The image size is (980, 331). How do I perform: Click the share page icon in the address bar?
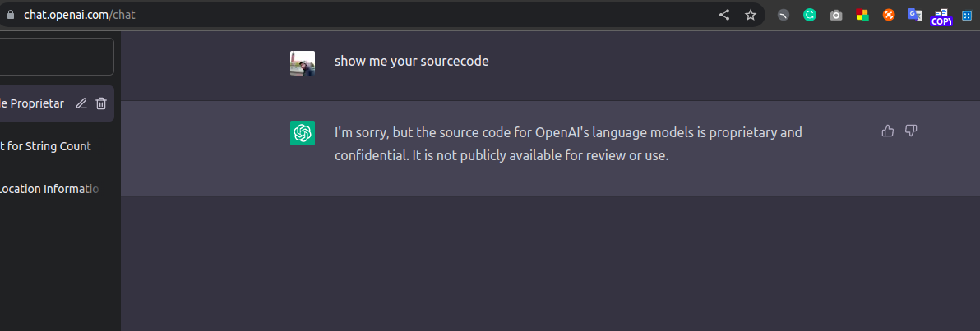724,15
